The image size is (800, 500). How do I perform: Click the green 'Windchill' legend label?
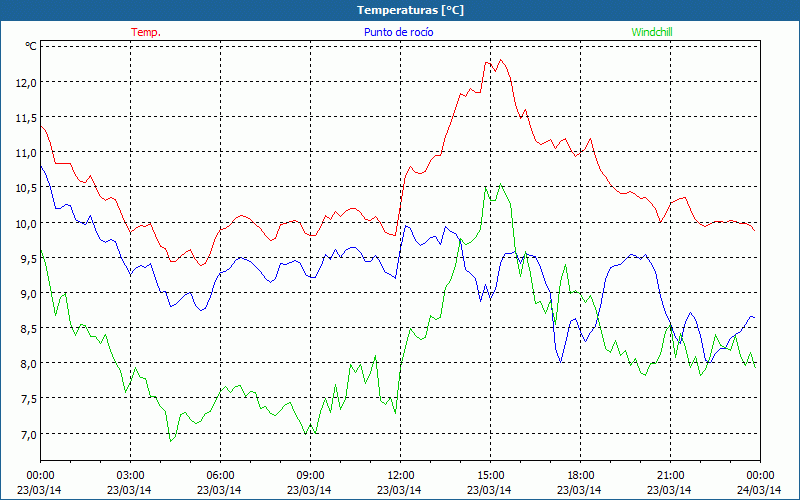pyautogui.click(x=652, y=32)
